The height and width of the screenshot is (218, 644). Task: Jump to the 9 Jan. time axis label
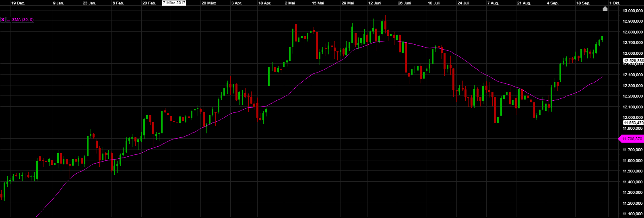point(59,3)
